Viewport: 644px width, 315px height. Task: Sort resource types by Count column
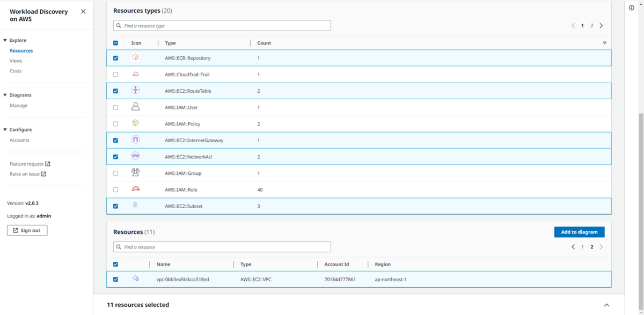264,43
